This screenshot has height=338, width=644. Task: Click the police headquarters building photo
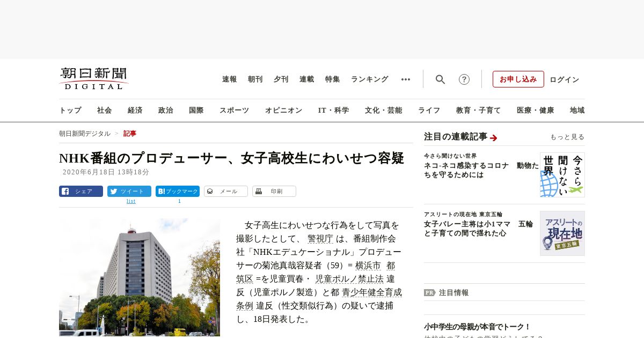[140, 277]
